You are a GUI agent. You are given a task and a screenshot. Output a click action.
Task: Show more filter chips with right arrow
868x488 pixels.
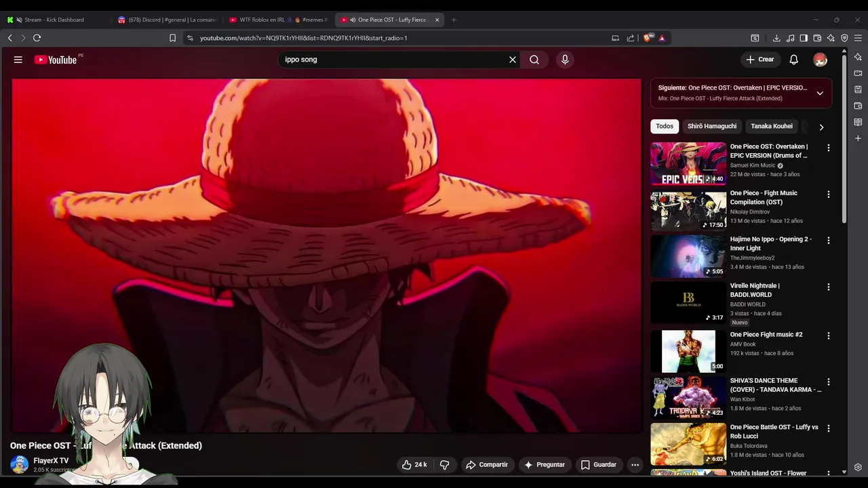821,127
